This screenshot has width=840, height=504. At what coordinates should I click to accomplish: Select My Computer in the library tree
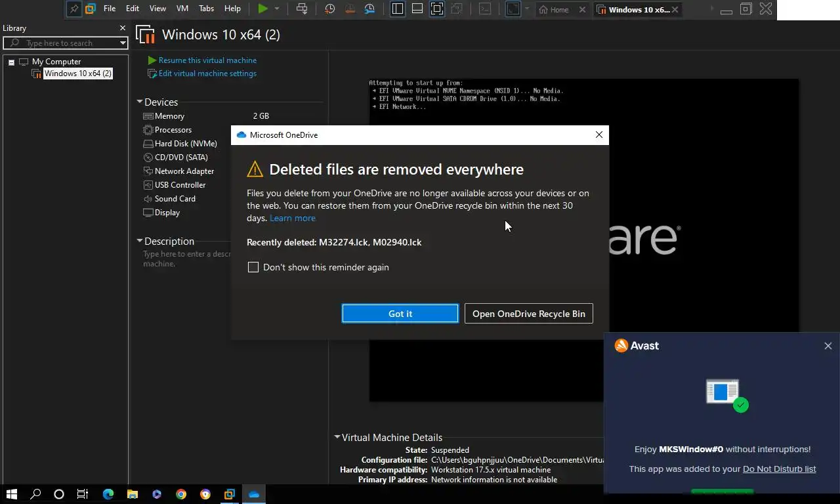tap(56, 62)
